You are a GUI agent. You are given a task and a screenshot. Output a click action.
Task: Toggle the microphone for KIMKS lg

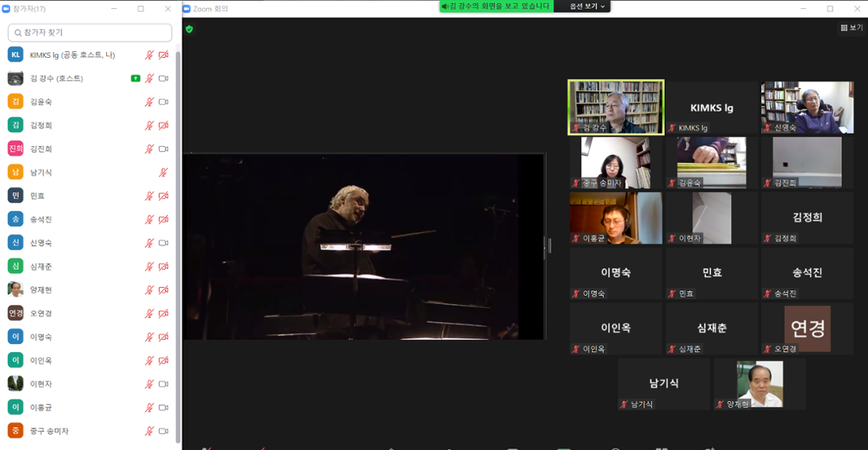[x=149, y=55]
